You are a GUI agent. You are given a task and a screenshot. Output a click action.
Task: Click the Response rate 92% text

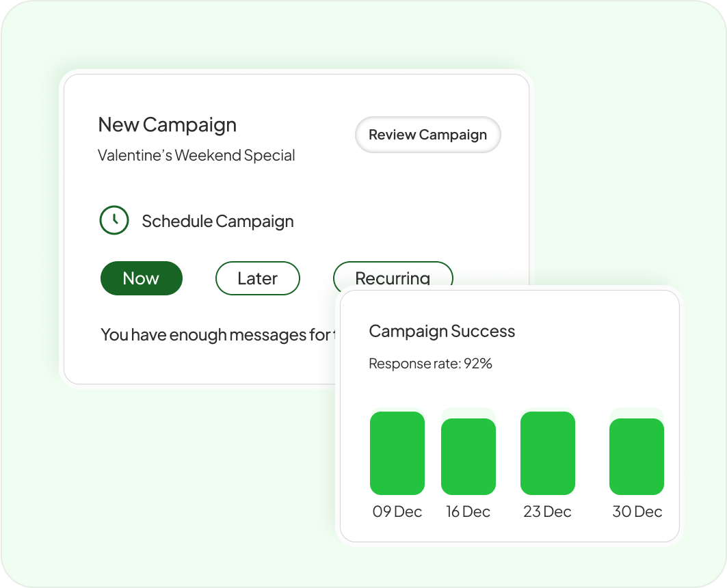coord(430,364)
